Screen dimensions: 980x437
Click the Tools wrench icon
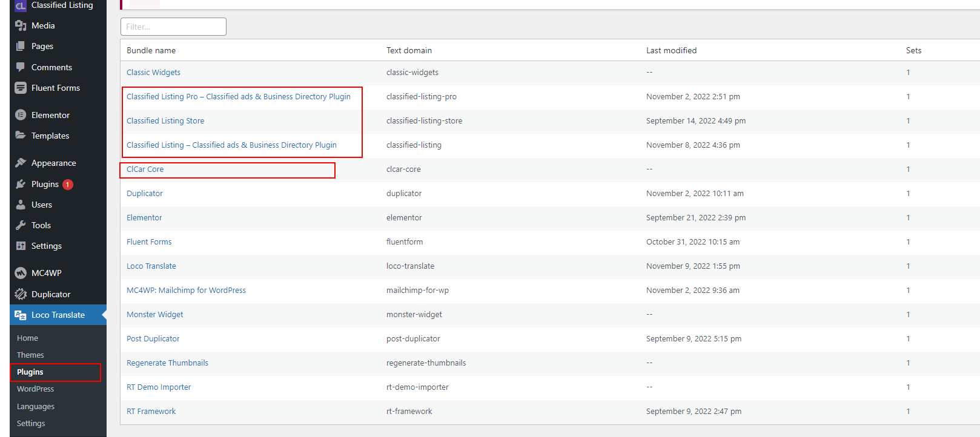pos(21,225)
